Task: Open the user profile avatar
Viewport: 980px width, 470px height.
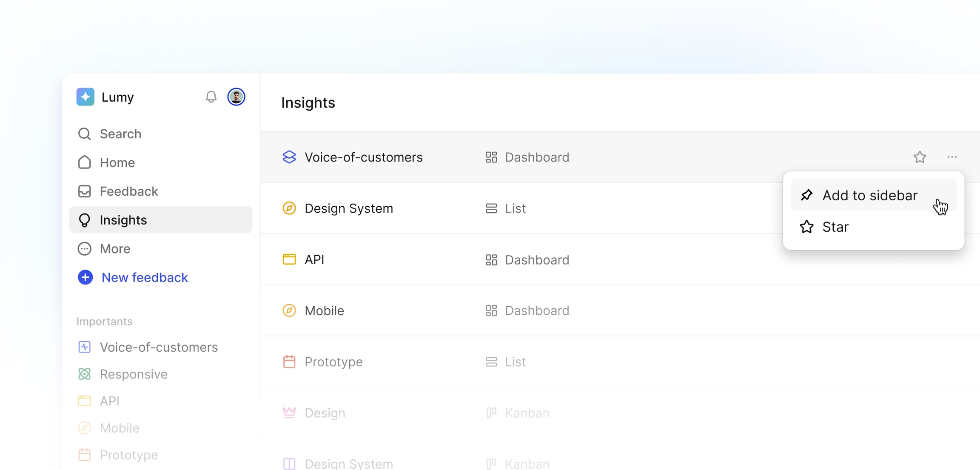Action: (x=236, y=97)
